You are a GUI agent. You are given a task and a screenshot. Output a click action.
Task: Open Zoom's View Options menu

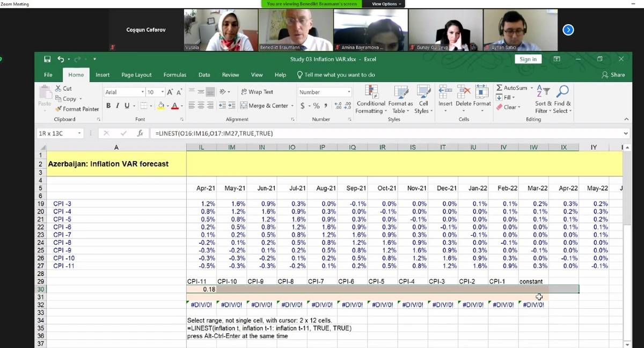pyautogui.click(x=386, y=4)
